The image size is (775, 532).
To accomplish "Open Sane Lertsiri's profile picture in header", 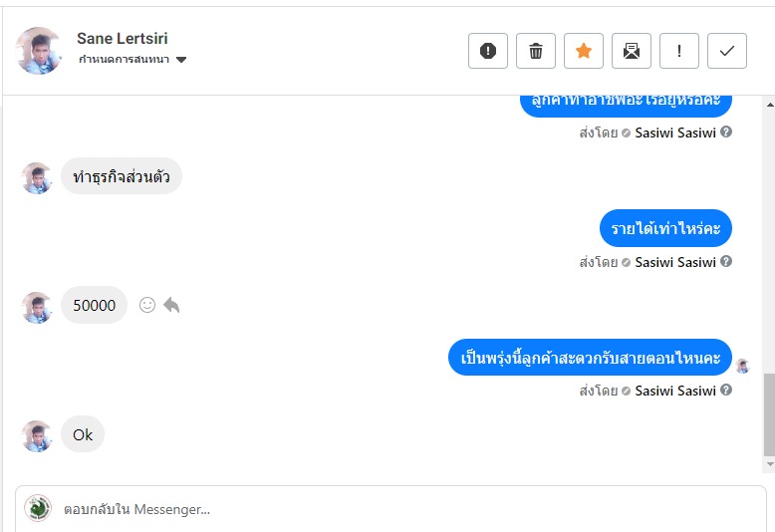I will tap(40, 50).
